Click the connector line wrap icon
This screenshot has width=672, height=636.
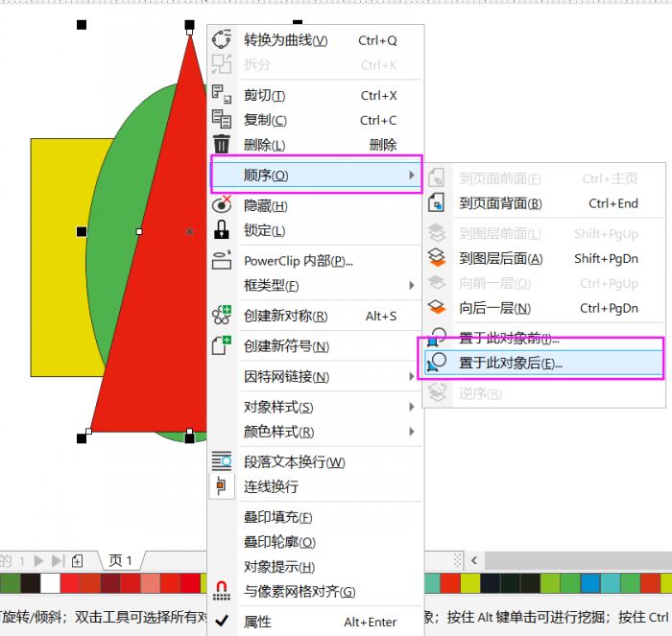point(222,486)
